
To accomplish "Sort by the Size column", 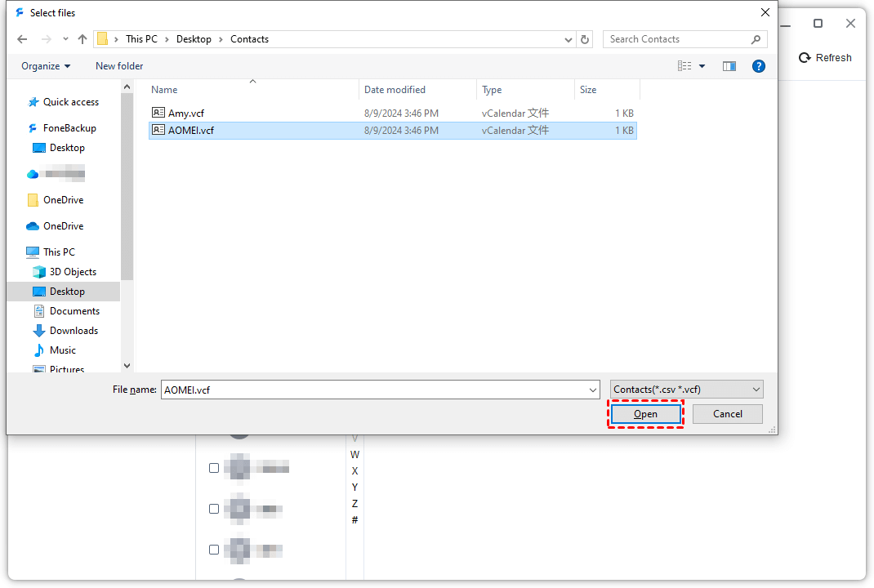I will [x=588, y=89].
